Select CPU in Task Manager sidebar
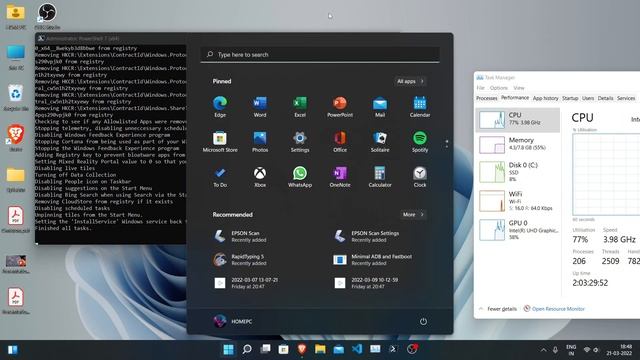Viewport: 640px width, 360px height. (518, 119)
